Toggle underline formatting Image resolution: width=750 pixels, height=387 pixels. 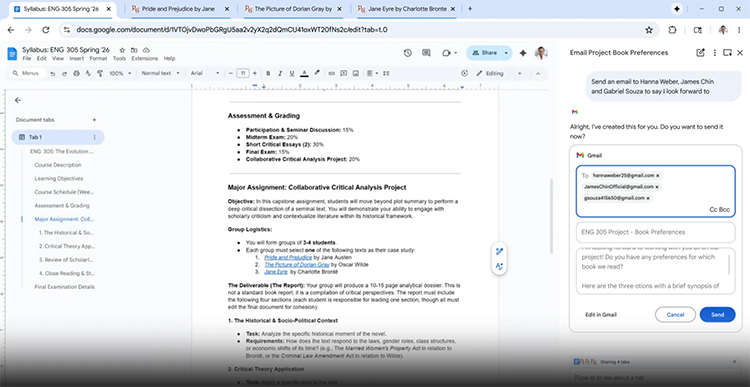click(x=292, y=73)
